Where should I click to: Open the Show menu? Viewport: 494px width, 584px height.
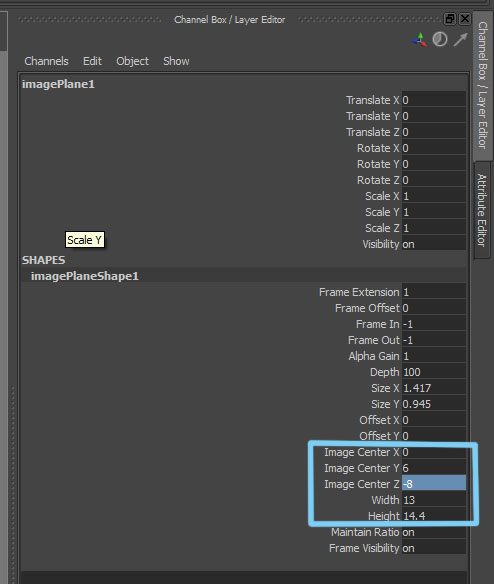click(176, 61)
